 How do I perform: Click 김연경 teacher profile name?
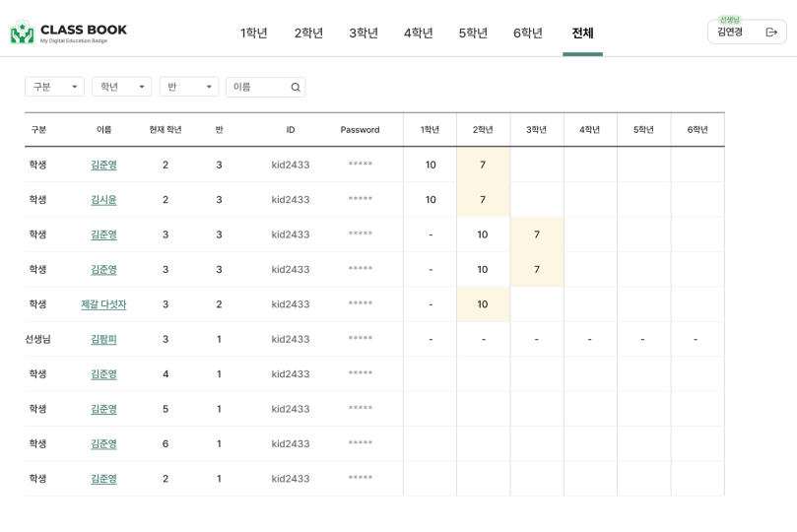click(x=730, y=33)
